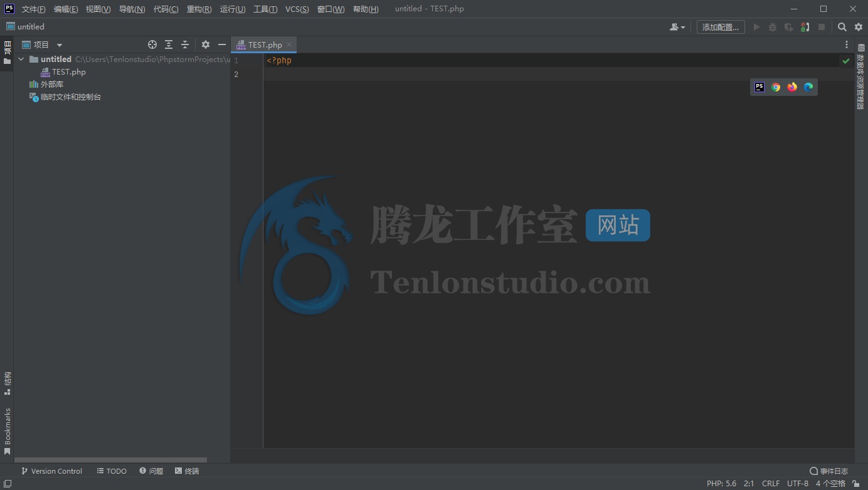Open page preview in Edge browser
The image size is (868, 490).
(x=808, y=87)
